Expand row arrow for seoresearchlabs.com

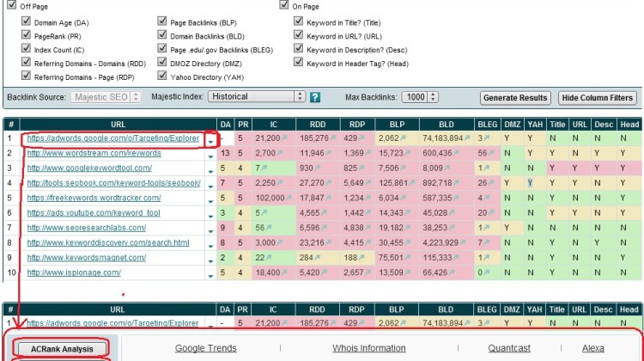click(x=210, y=231)
